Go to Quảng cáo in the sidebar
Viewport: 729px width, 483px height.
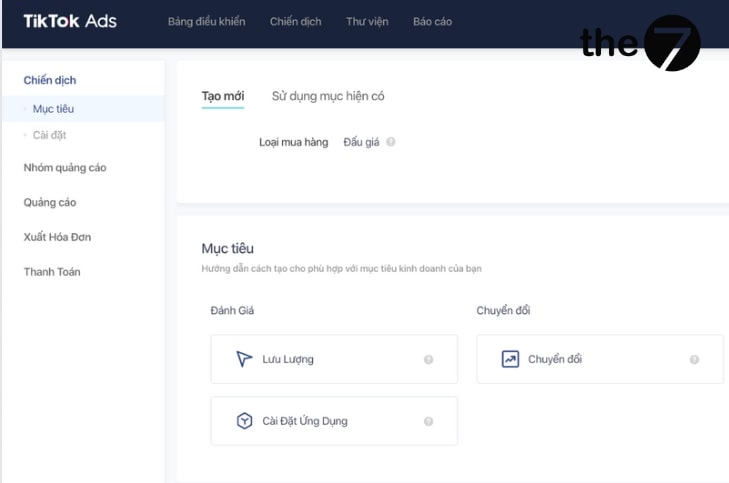[x=50, y=202]
